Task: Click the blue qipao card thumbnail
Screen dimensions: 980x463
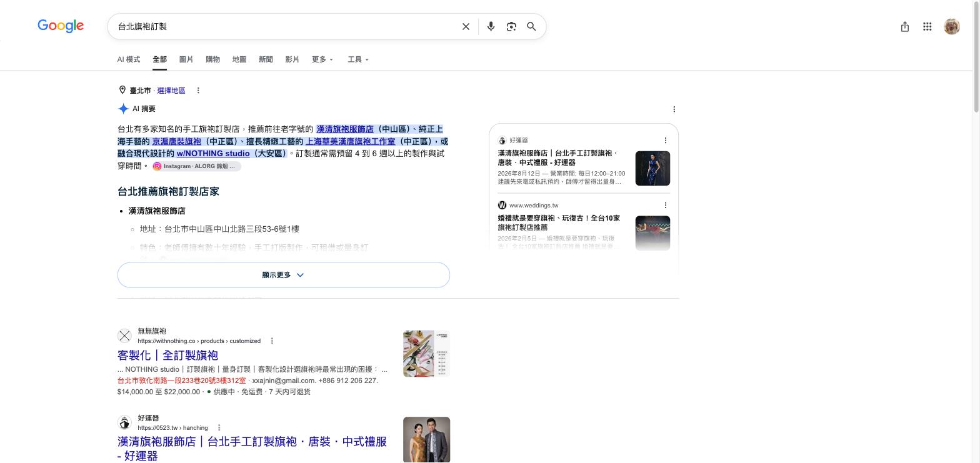Action: 652,168
